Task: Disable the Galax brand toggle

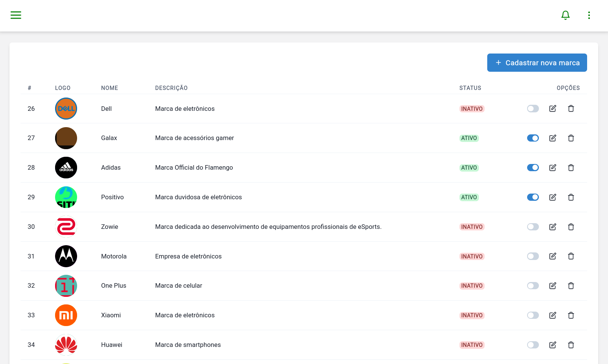Action: 533,138
